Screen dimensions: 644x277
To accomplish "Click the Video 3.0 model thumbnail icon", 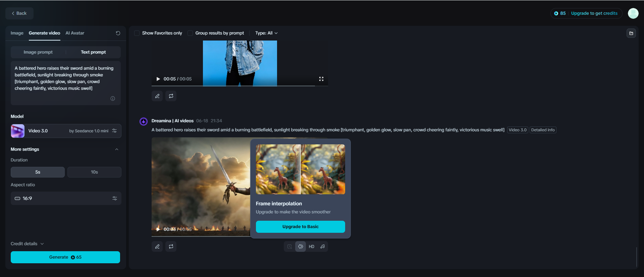I will [x=18, y=131].
